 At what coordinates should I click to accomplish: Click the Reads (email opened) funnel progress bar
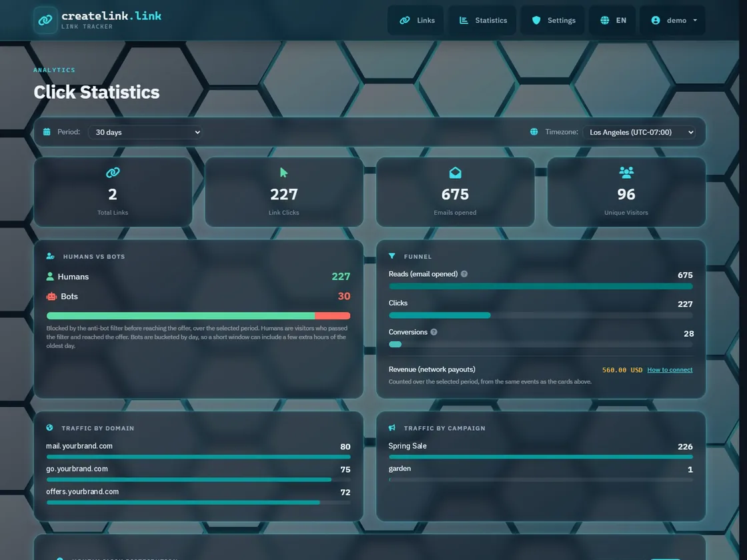(x=541, y=286)
